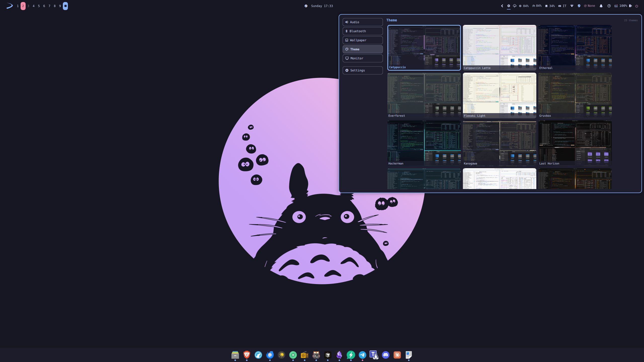
Task: Click the Wi-Fi network icon
Action: 572,6
